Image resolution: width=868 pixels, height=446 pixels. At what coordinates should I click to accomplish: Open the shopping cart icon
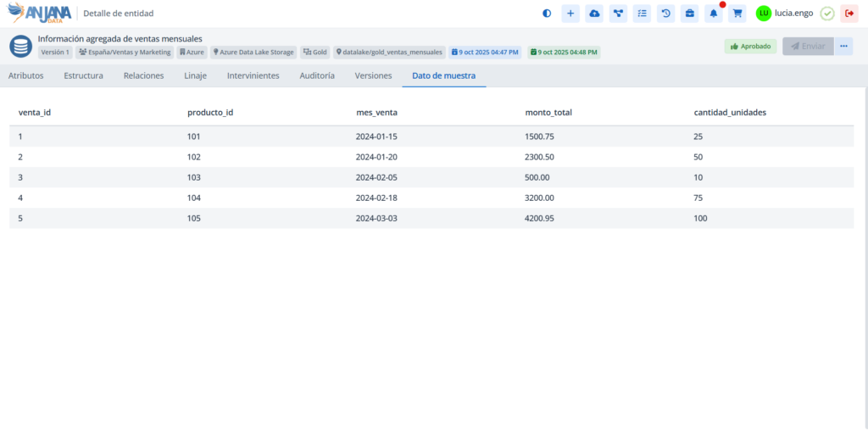(x=737, y=14)
